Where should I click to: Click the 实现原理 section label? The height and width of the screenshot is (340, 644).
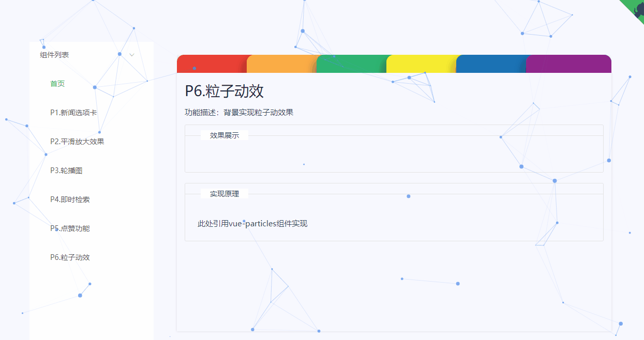[x=224, y=194]
